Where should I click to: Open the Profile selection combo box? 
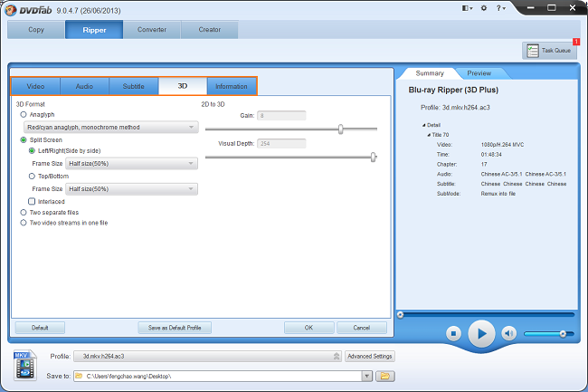207,356
